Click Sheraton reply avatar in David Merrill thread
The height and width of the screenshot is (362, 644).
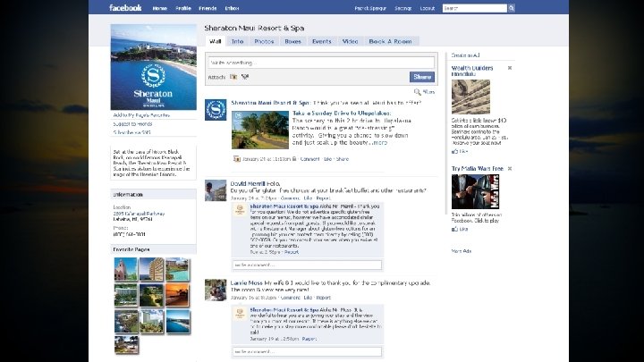pos(240,210)
